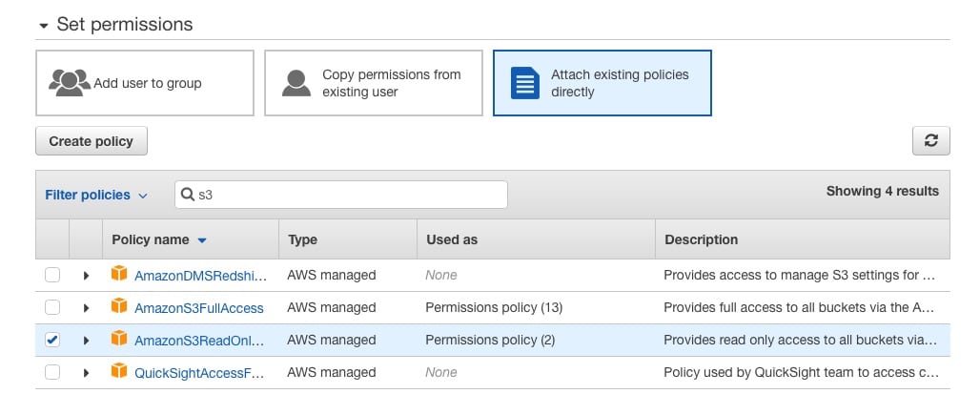Collapse the Set permissions section

(x=43, y=26)
